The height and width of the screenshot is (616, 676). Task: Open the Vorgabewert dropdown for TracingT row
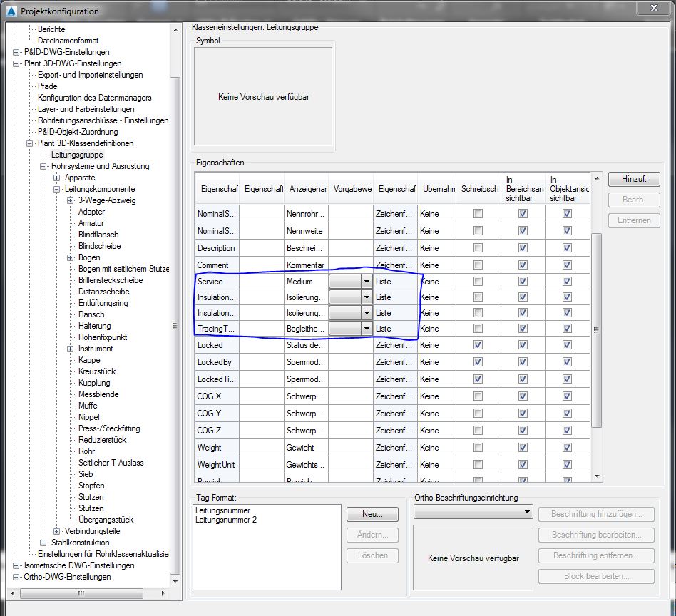pyautogui.click(x=367, y=329)
